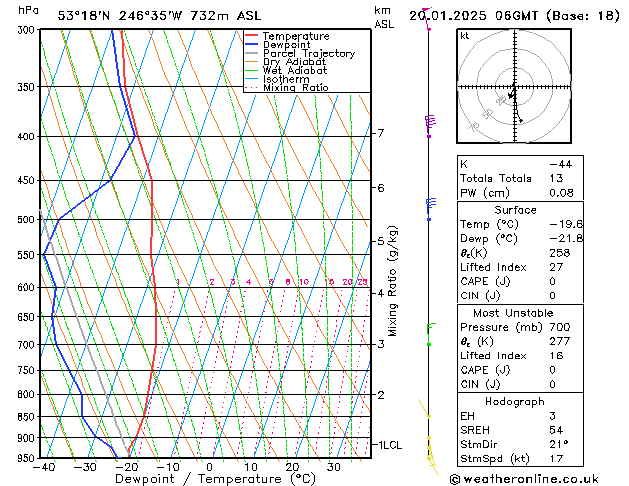Viewport: 629px width, 486px height.
Task: Click the Most Unstable Lifted Index value 16
Action: 556,356
